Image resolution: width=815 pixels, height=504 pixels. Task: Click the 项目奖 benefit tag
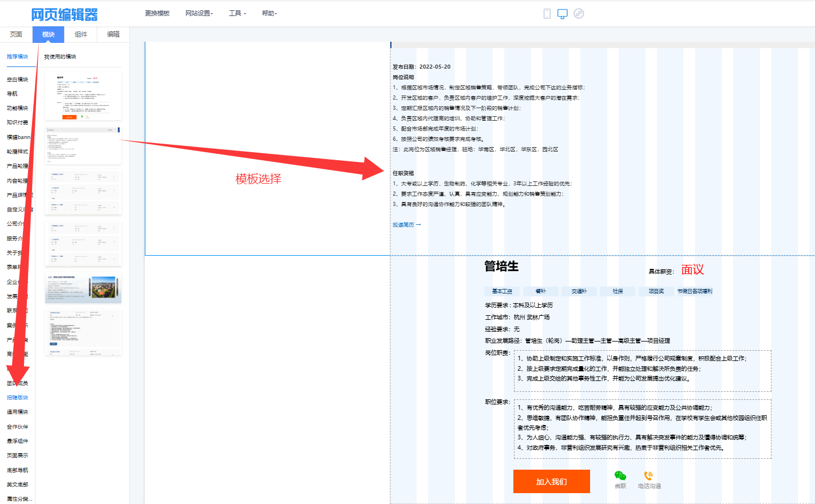click(656, 291)
